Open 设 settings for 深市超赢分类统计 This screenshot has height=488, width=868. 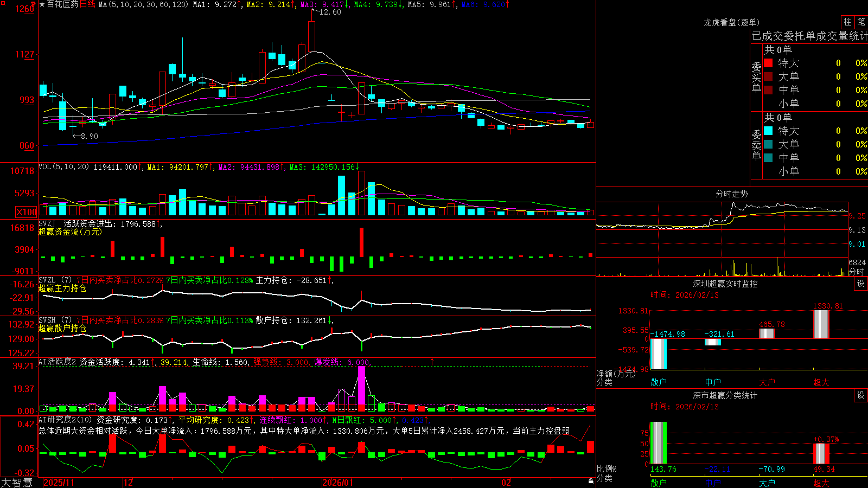861,395
